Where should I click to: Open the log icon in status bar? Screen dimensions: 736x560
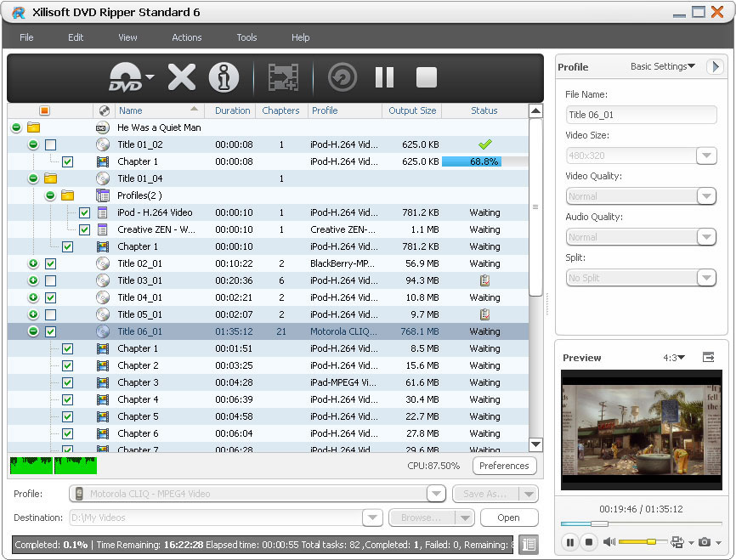point(528,545)
